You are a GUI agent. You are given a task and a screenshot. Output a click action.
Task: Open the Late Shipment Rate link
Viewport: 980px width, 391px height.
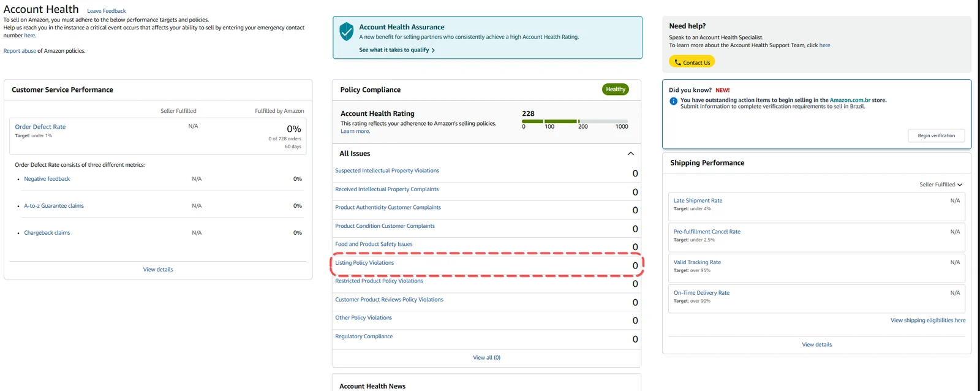(698, 201)
